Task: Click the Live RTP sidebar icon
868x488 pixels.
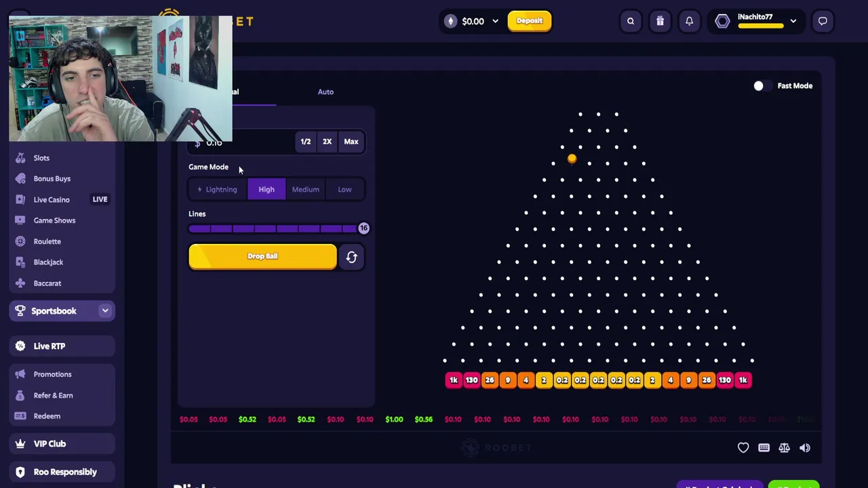Action: pyautogui.click(x=20, y=346)
